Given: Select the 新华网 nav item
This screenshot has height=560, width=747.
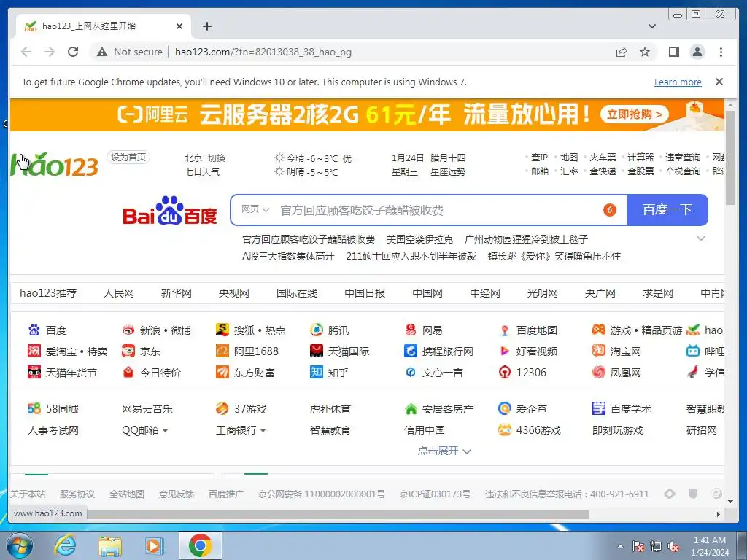Looking at the screenshot, I should (x=177, y=293).
